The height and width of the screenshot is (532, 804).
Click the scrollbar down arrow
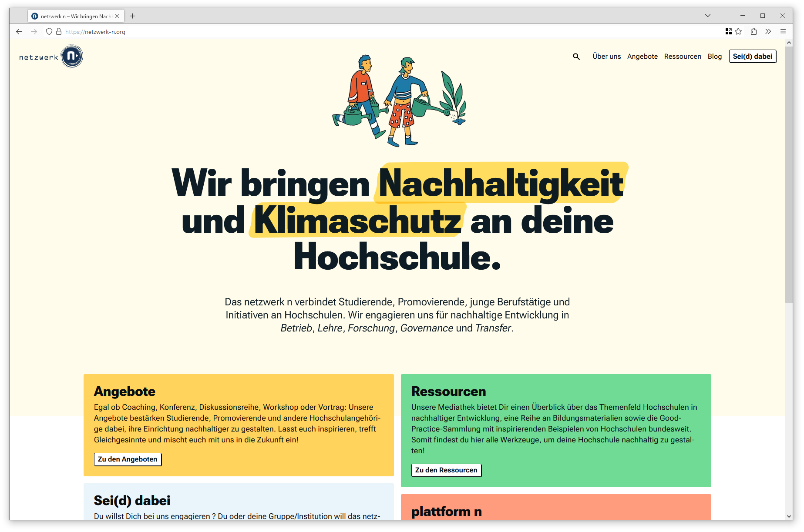coord(789,516)
